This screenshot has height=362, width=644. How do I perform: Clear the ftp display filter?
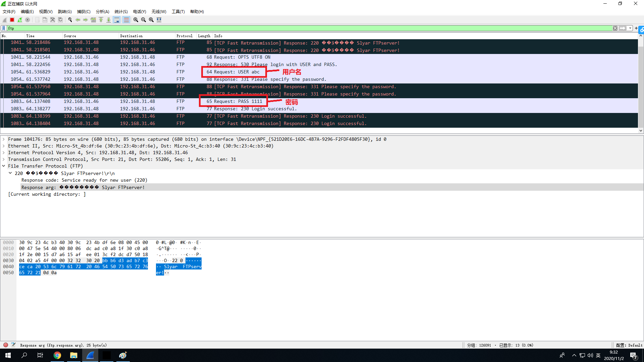coord(615,28)
